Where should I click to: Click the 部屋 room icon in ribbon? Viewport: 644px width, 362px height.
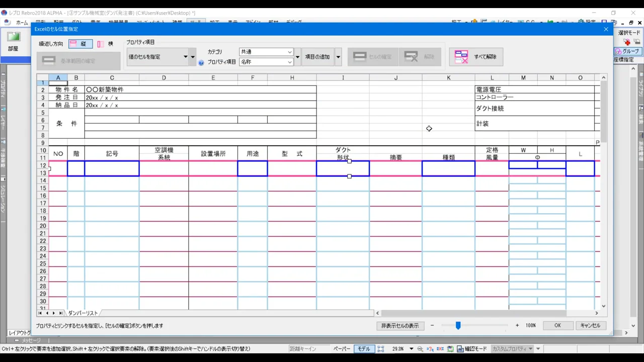(x=13, y=42)
